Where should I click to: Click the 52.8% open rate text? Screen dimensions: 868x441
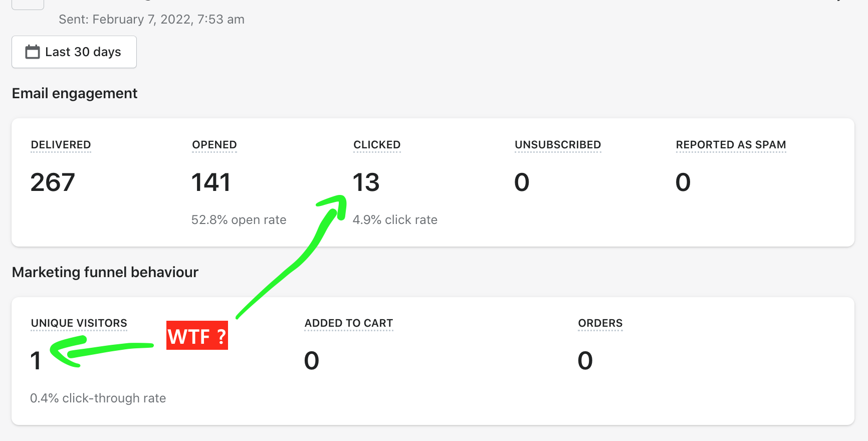click(x=239, y=220)
